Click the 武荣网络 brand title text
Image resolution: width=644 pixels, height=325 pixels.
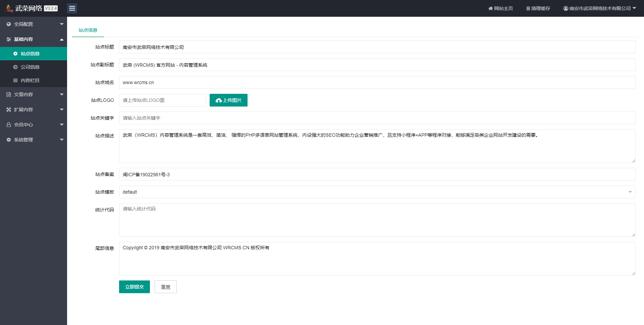pyautogui.click(x=29, y=8)
